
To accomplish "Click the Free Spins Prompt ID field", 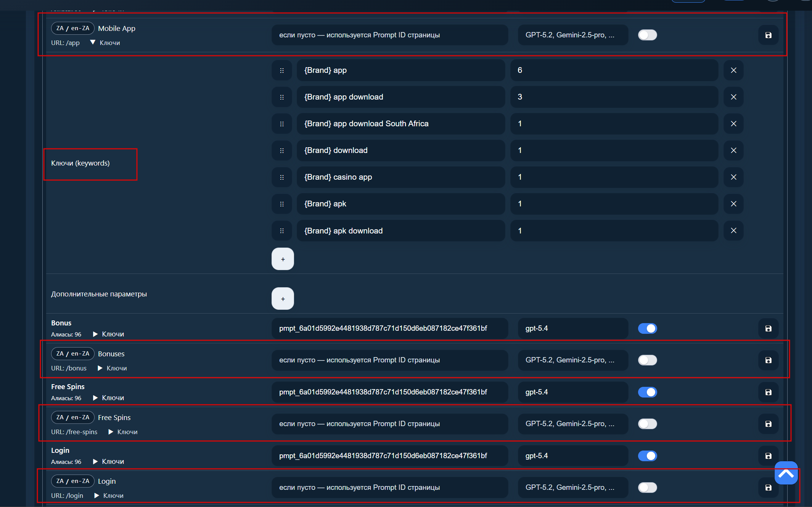I will (389, 392).
